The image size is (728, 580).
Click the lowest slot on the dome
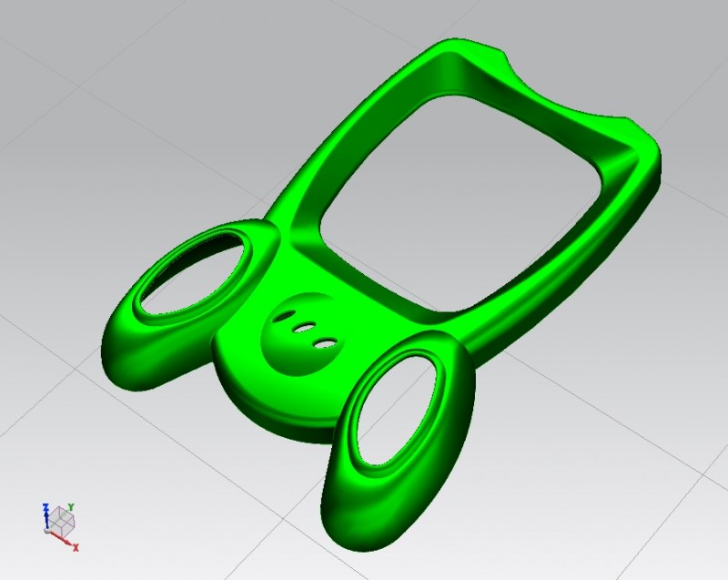323,342
